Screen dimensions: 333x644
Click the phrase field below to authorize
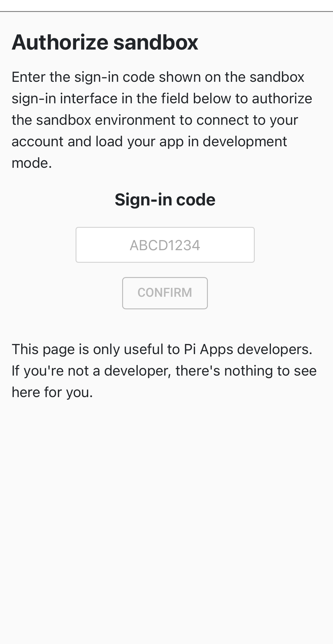237,99
